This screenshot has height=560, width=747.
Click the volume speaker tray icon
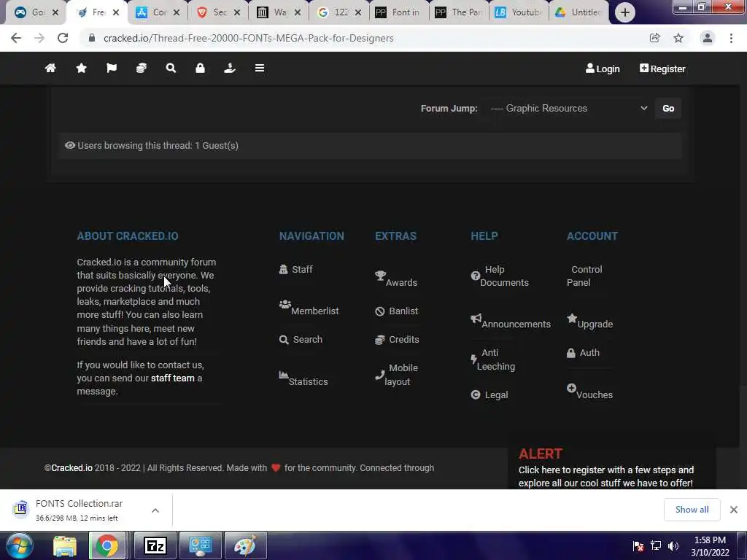[673, 545]
